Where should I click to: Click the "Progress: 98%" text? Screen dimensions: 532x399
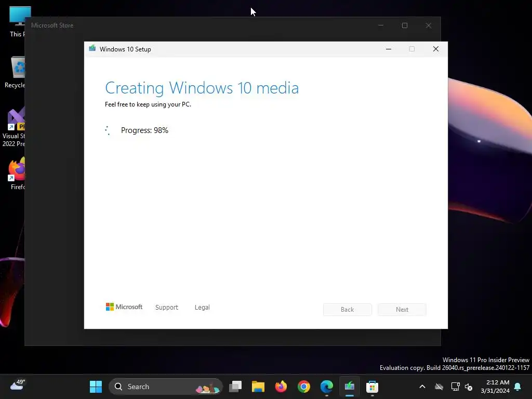[144, 130]
